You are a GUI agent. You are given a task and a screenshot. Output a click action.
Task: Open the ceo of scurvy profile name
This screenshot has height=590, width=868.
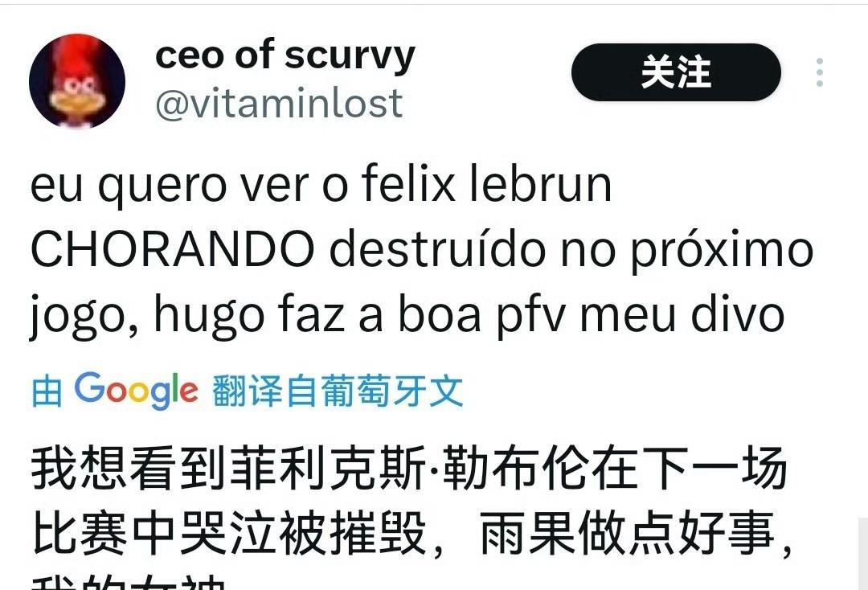[x=285, y=56]
